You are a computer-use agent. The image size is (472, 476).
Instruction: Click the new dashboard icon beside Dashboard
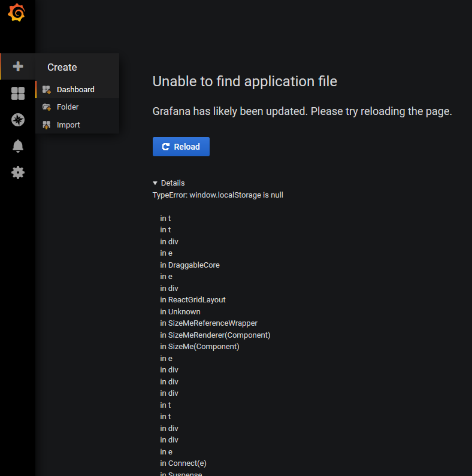pyautogui.click(x=47, y=90)
